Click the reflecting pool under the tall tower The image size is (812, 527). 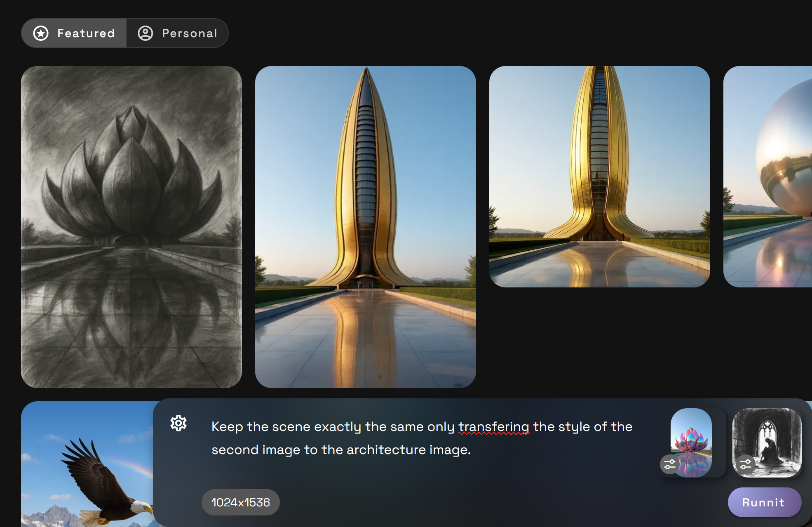coord(366,338)
